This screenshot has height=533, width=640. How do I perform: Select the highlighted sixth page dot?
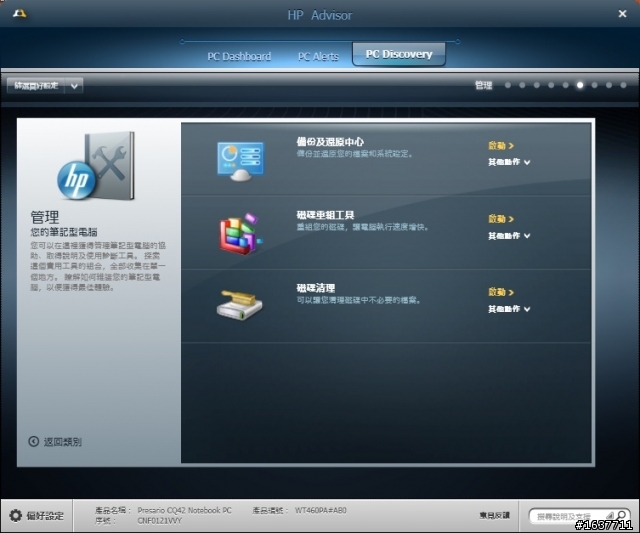[x=580, y=85]
